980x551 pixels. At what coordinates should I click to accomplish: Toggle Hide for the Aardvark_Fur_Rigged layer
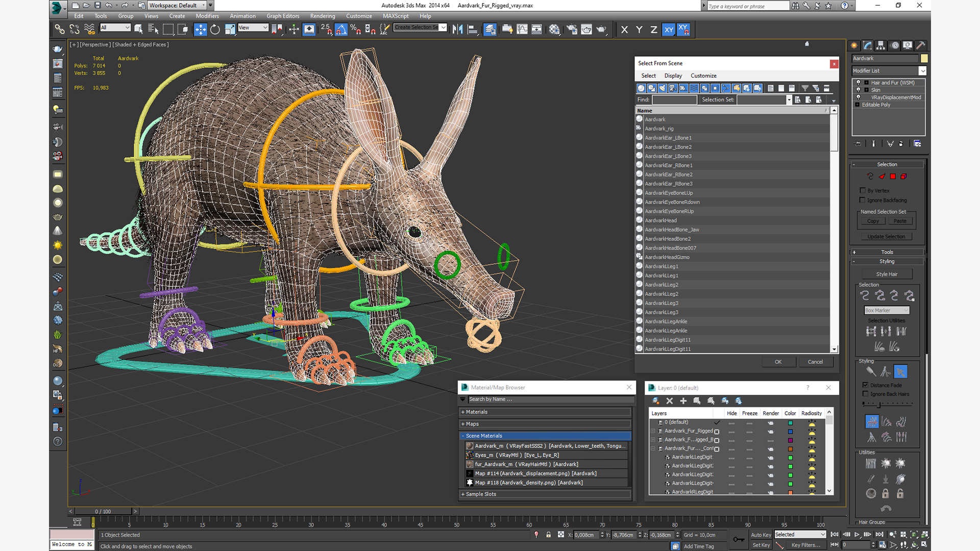(731, 432)
